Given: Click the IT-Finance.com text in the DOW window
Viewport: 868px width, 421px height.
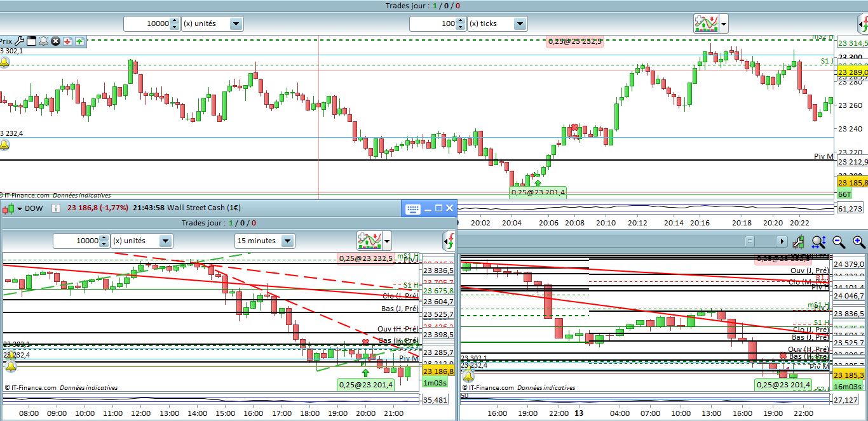Looking at the screenshot, I should [x=34, y=387].
